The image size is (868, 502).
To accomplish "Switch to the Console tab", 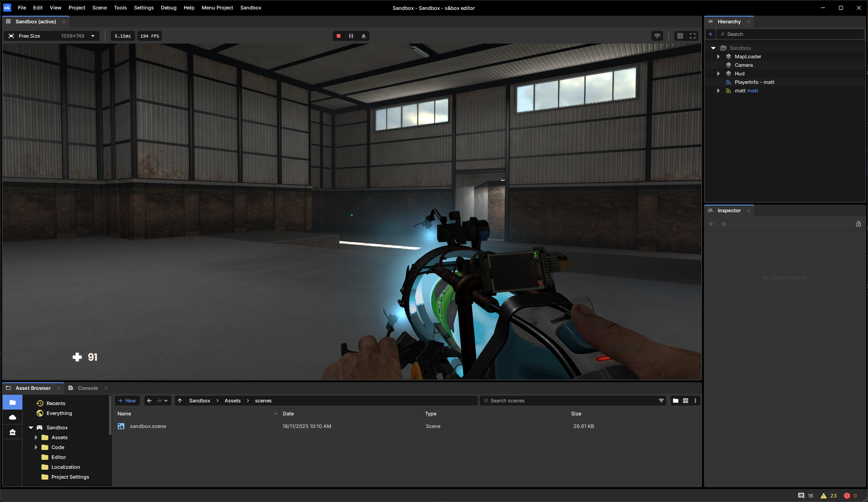I will tap(87, 388).
